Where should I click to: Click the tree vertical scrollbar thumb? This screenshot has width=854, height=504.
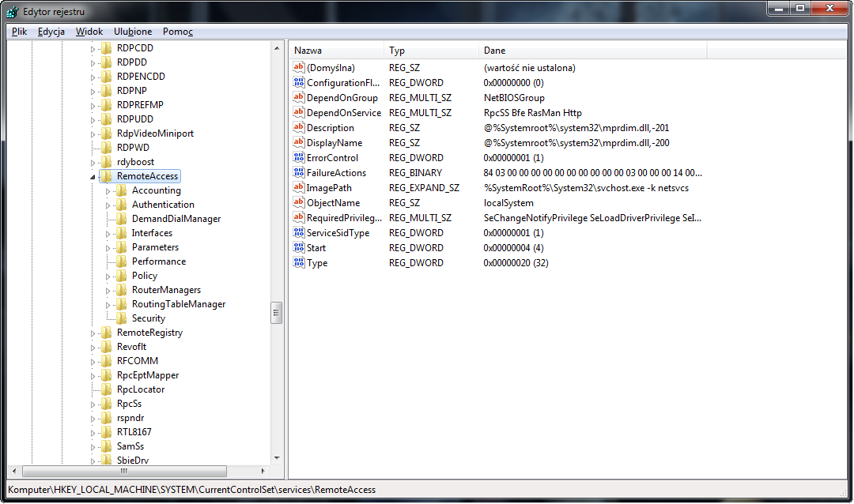[276, 312]
